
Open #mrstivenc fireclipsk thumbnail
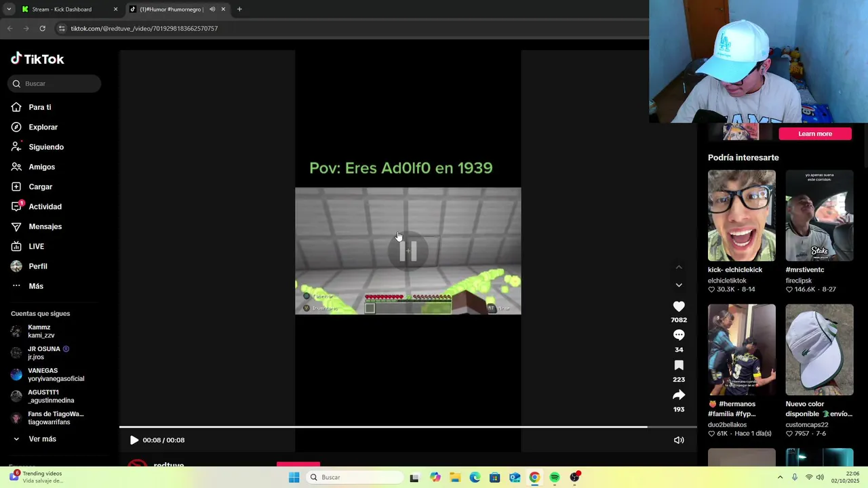[x=819, y=216]
